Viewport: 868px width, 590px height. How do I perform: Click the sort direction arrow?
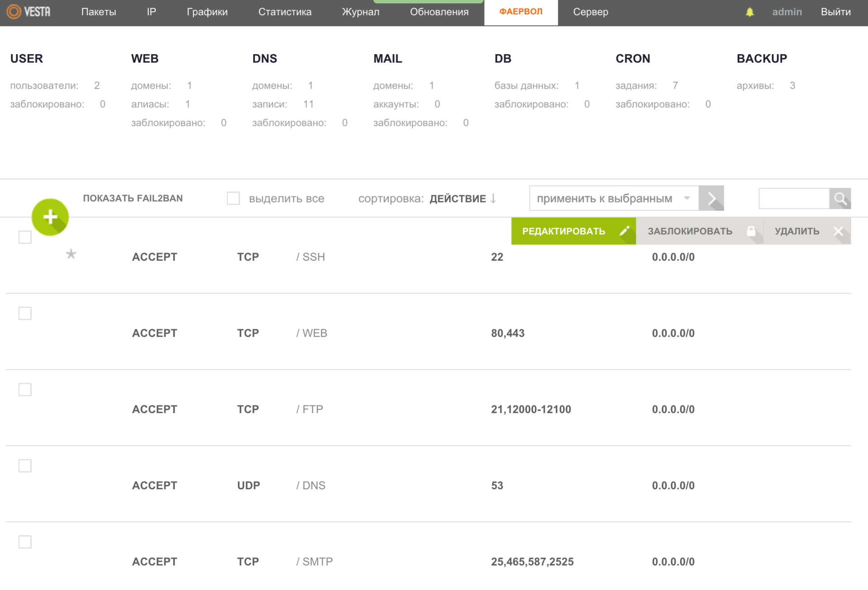(x=493, y=199)
